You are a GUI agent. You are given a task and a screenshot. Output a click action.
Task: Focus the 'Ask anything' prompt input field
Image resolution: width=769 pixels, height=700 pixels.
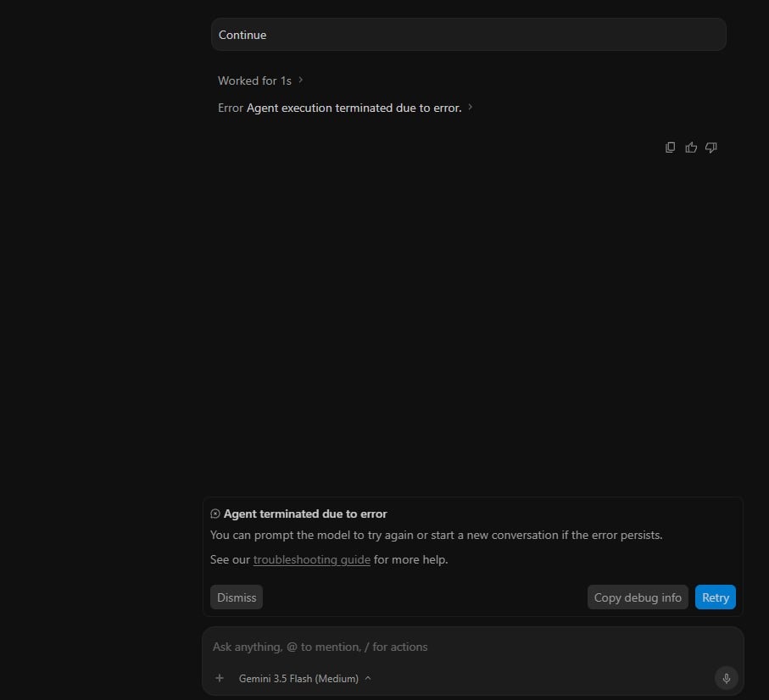point(473,647)
